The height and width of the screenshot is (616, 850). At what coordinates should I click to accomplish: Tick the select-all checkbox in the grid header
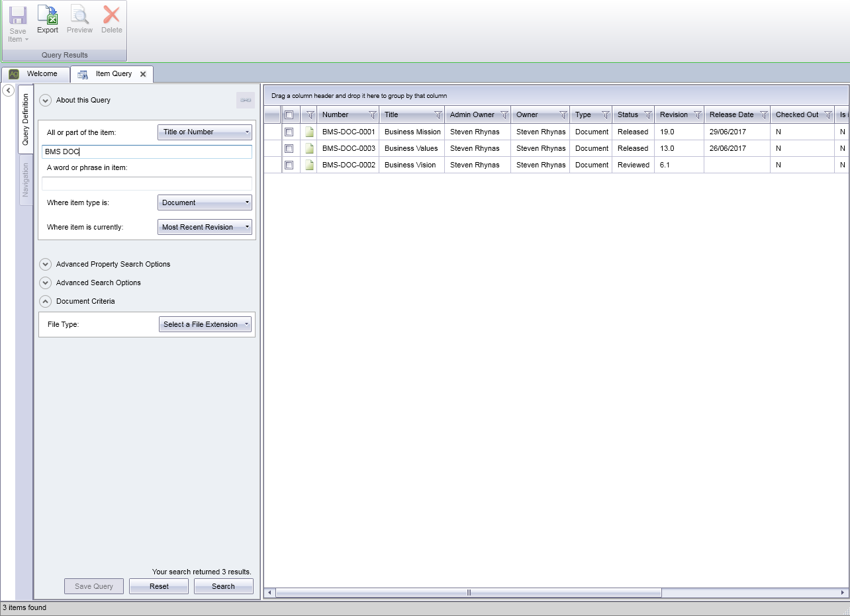click(289, 114)
